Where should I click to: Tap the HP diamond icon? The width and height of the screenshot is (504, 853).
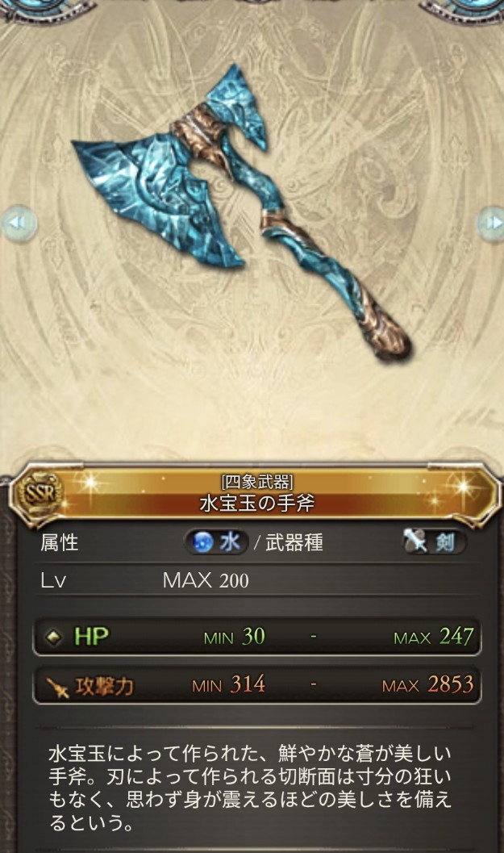(x=53, y=637)
